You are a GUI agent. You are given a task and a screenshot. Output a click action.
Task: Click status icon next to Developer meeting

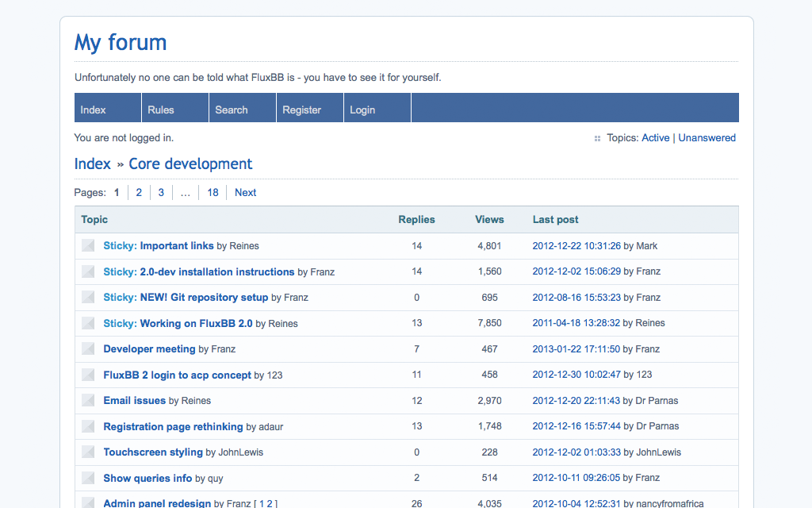pos(88,349)
